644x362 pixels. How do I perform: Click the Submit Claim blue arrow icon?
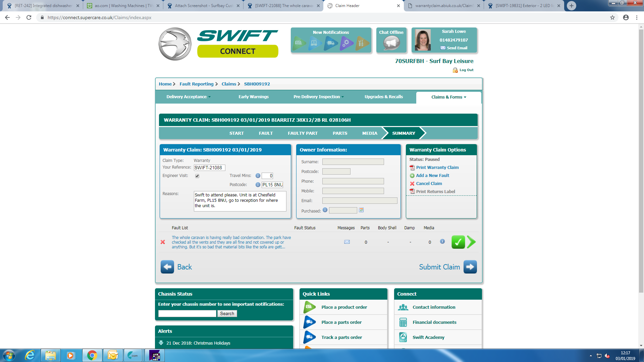(x=470, y=267)
